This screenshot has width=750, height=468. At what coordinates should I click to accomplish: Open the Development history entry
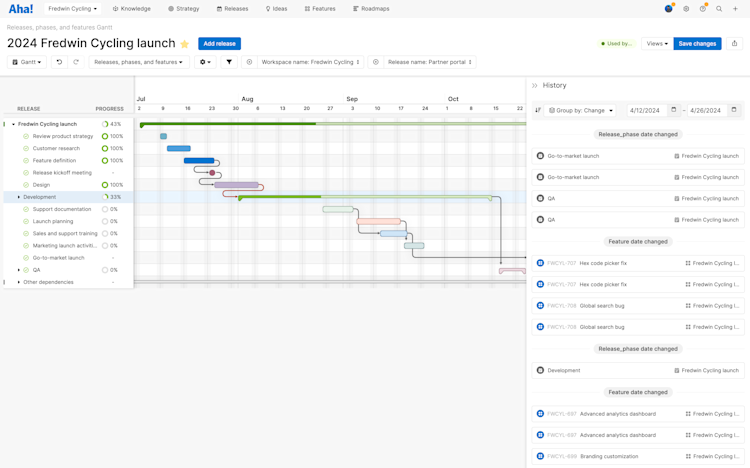(638, 370)
